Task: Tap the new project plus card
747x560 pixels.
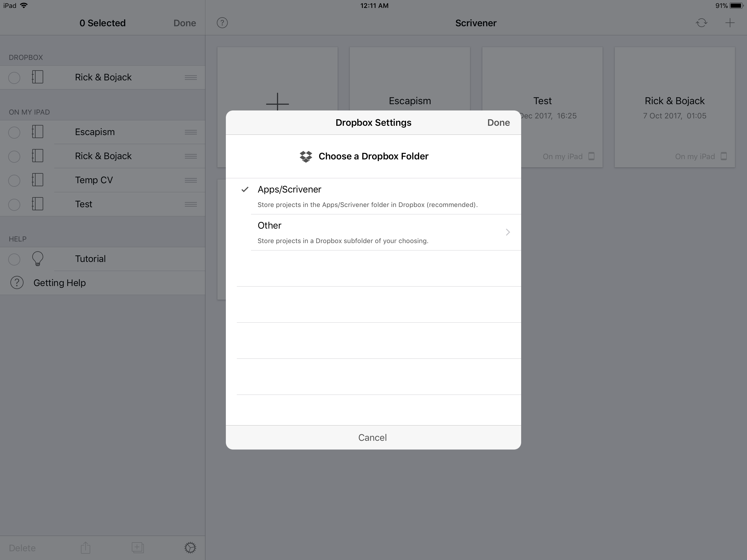Action: 278,79
